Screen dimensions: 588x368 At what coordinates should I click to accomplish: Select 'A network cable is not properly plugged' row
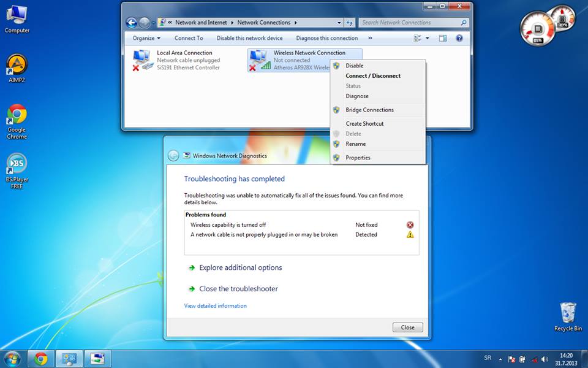(301, 235)
